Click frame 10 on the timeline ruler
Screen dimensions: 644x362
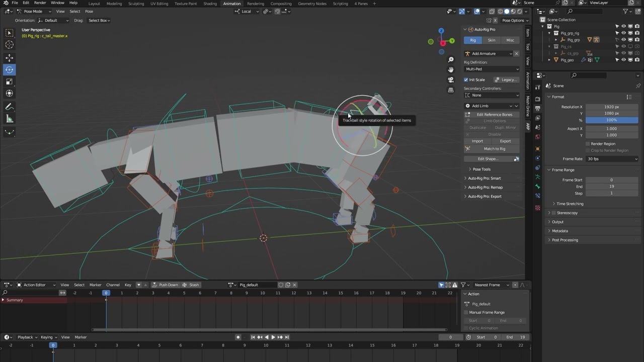pos(266,345)
